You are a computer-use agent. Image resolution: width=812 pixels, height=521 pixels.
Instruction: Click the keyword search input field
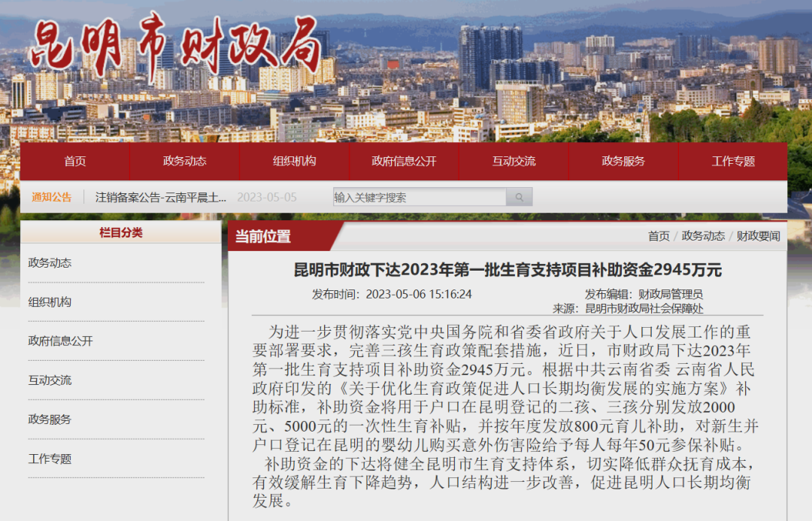click(x=417, y=196)
